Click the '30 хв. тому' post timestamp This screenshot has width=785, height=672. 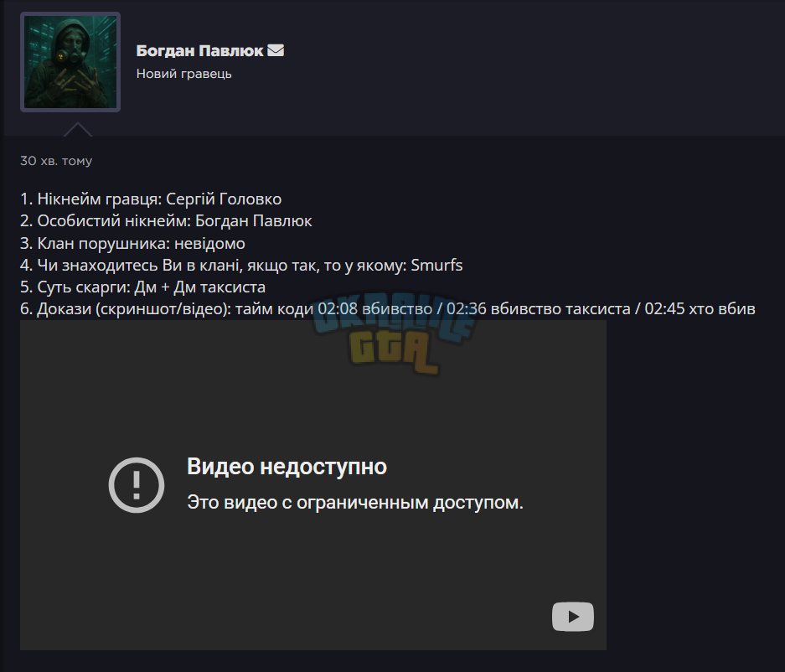click(x=56, y=161)
